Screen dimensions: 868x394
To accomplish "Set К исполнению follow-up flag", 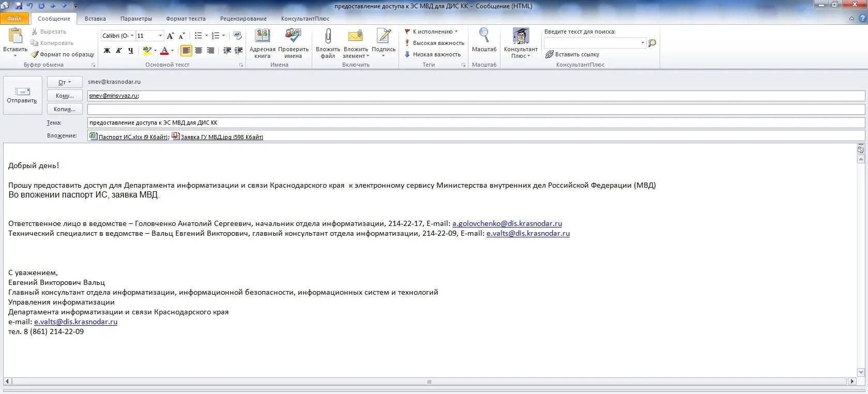I will tap(431, 32).
